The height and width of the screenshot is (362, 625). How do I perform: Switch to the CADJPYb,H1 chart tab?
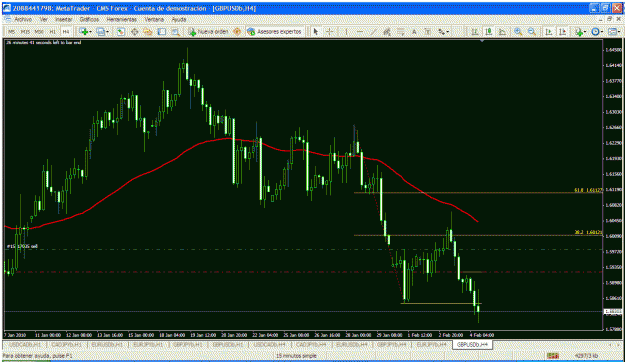point(66,344)
